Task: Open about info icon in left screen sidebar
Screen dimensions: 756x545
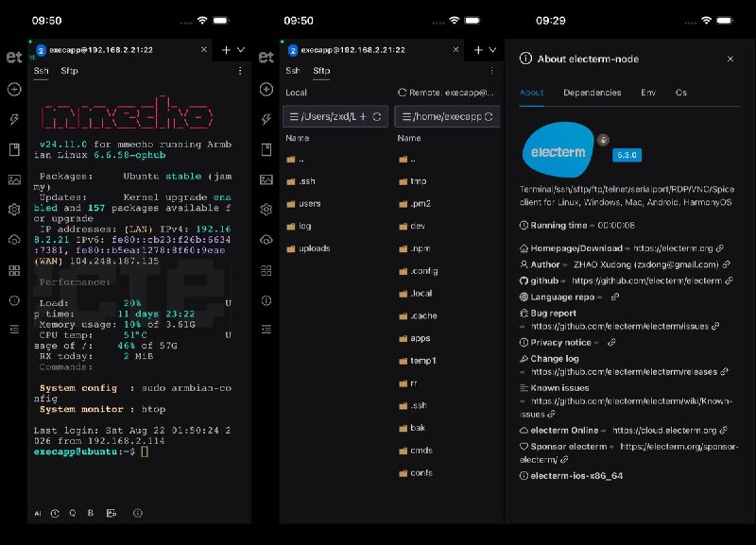Action: [x=14, y=300]
